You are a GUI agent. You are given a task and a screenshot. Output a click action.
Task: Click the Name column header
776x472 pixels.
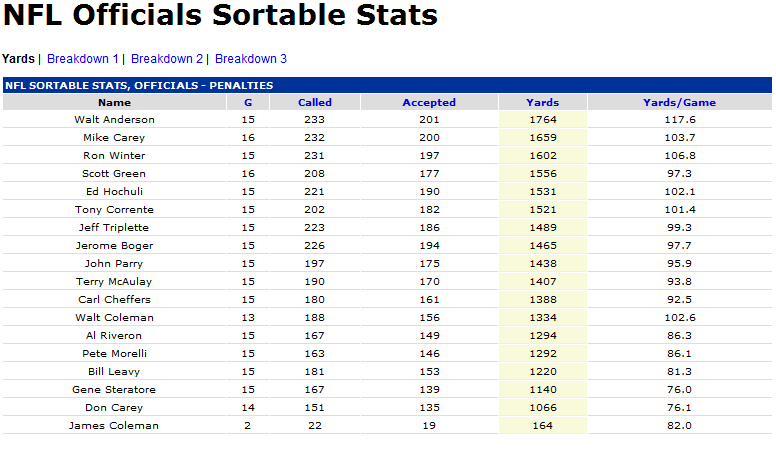tap(114, 102)
